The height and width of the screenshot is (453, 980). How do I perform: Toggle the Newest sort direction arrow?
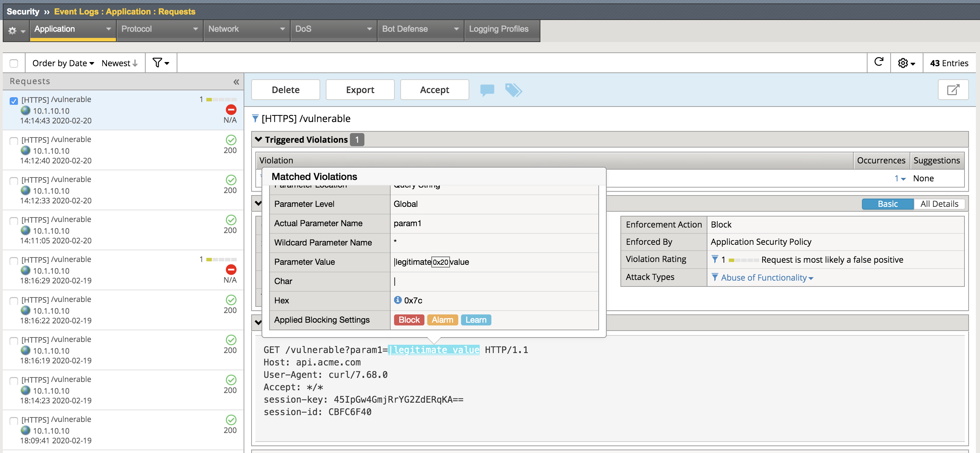135,63
